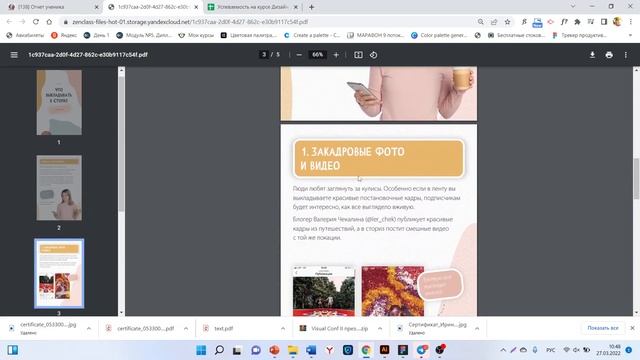This screenshot has width=640, height=360.
Task: Print the PDF document
Action: 609,55
